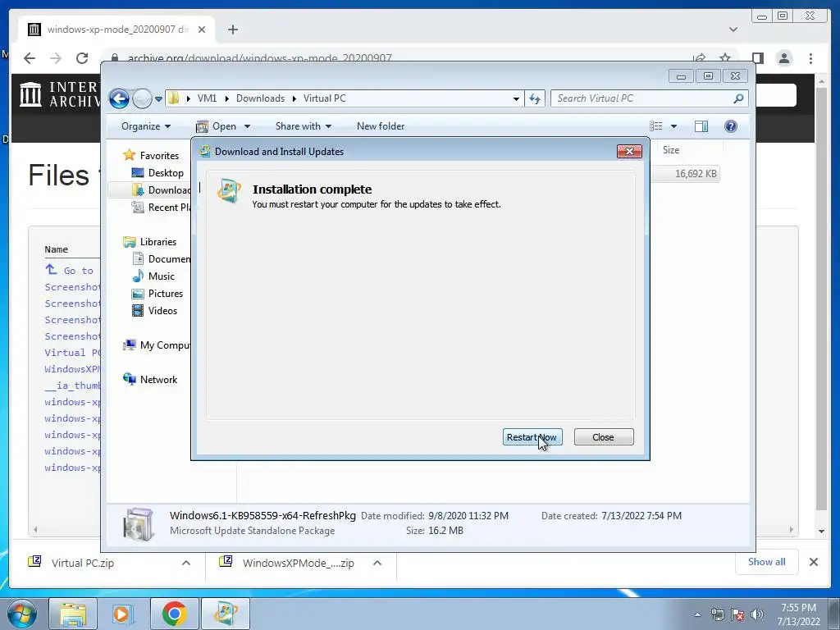840x630 pixels.
Task: Open Explorer help icon
Action: pyautogui.click(x=731, y=126)
